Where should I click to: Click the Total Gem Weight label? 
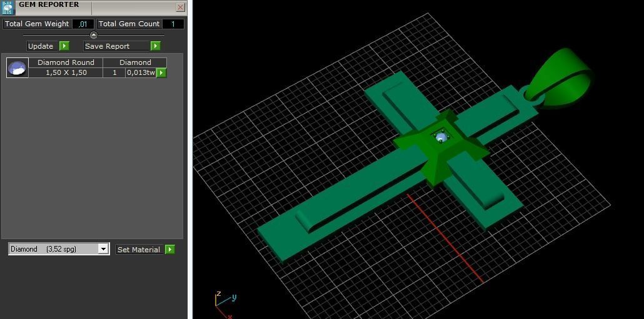pos(37,24)
